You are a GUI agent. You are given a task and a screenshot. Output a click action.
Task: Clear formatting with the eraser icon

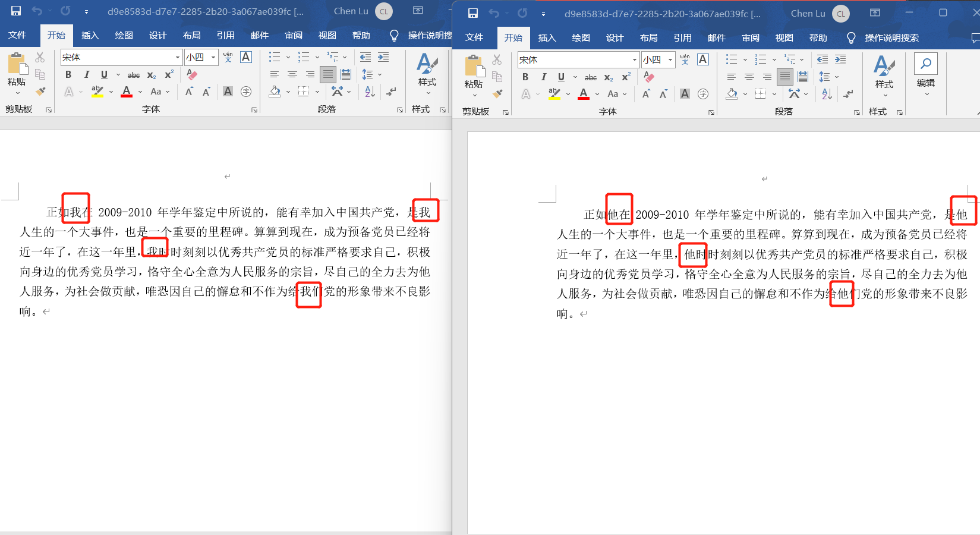tap(191, 74)
